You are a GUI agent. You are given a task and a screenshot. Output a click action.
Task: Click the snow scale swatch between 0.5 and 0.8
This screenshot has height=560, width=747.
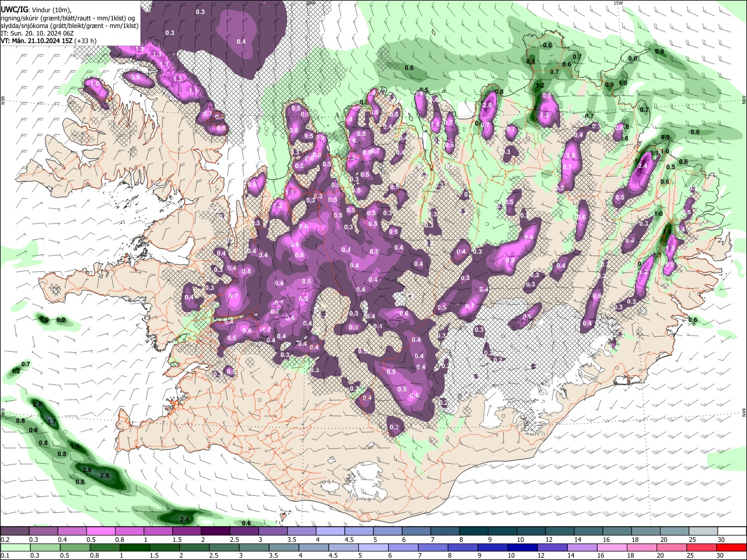(x=100, y=531)
